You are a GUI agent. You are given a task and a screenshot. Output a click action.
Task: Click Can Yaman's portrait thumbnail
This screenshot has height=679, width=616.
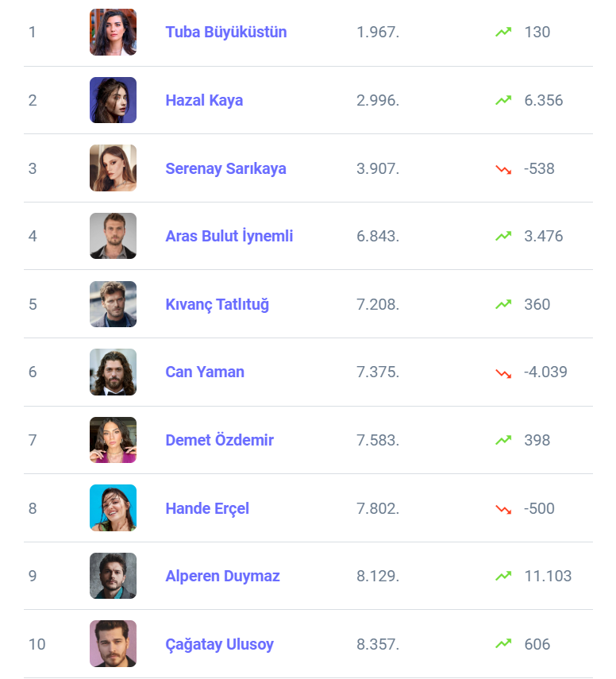113,372
